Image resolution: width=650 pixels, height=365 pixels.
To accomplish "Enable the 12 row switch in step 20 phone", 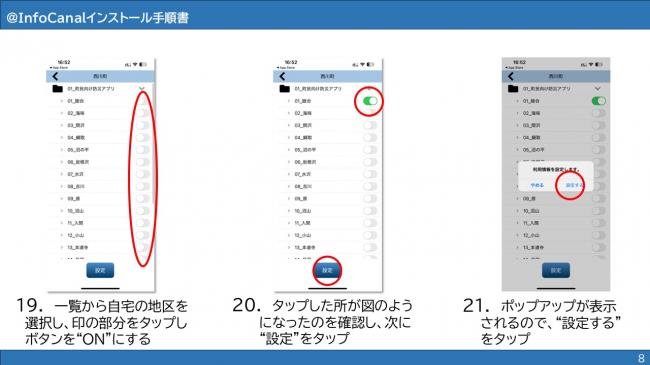I will (370, 235).
